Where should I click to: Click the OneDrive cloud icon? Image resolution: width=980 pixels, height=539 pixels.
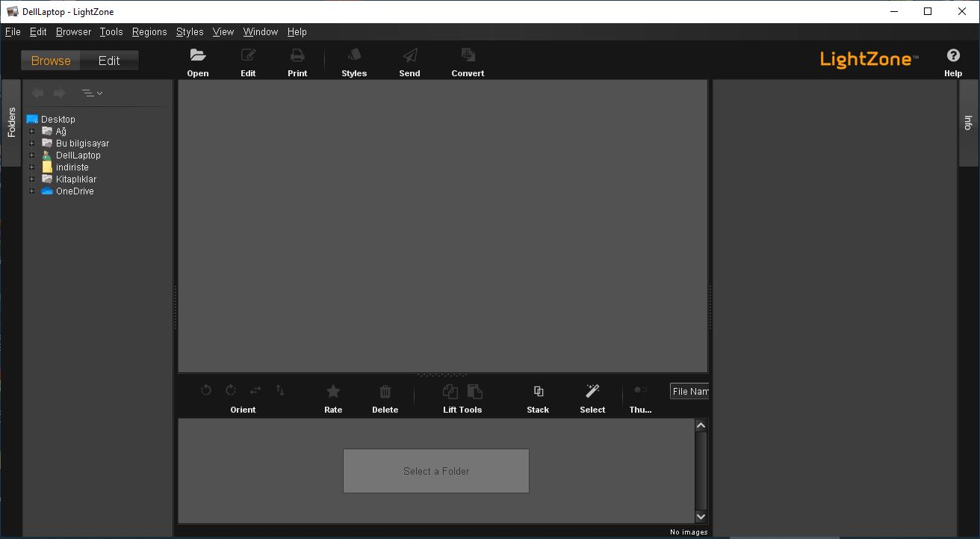tap(47, 191)
